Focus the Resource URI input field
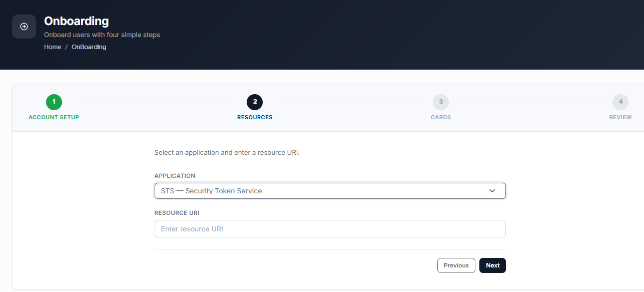Image resolution: width=644 pixels, height=292 pixels. click(x=330, y=229)
